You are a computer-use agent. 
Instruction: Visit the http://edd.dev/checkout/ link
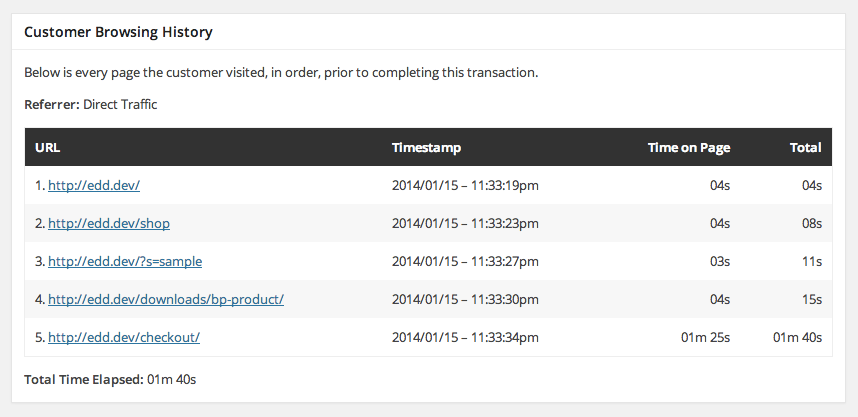[124, 337]
